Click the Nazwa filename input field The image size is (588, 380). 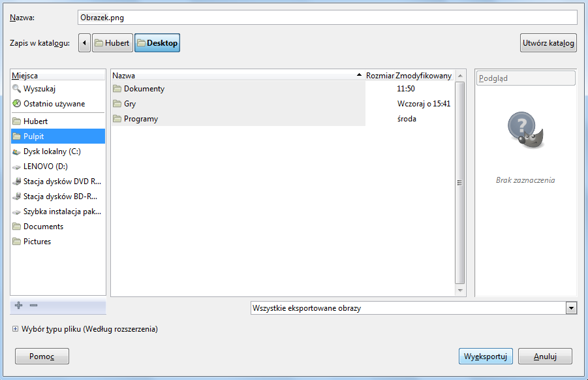pyautogui.click(x=326, y=17)
